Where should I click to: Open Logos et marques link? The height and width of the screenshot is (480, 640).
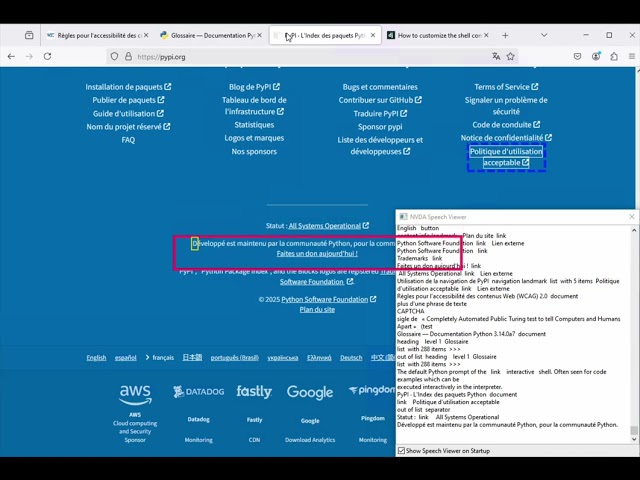254,138
